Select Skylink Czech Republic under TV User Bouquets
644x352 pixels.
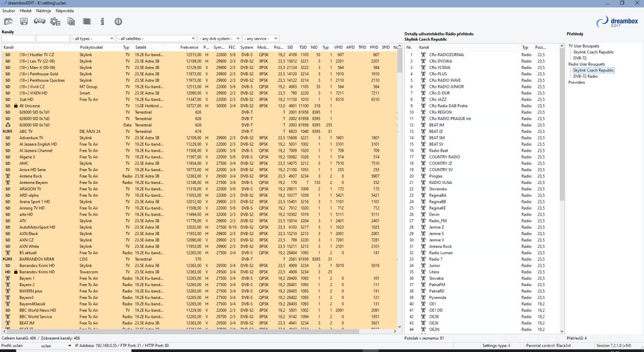[x=593, y=52]
